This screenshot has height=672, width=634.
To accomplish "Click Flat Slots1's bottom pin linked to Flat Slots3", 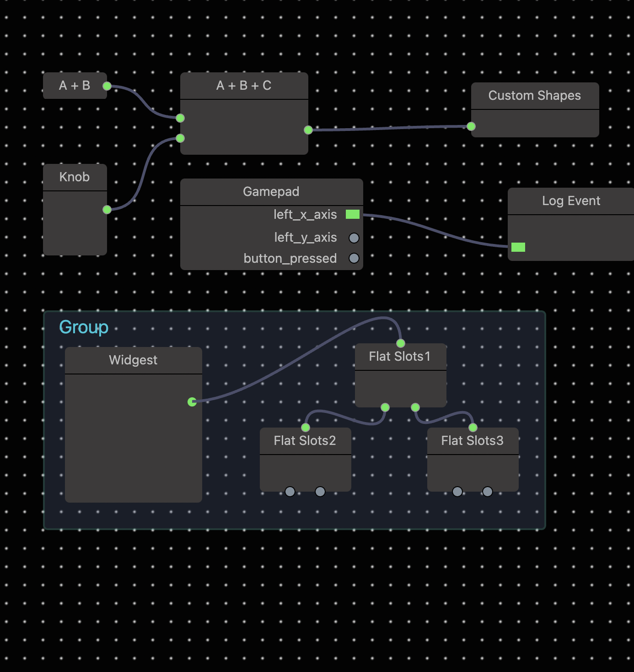I will click(x=415, y=407).
